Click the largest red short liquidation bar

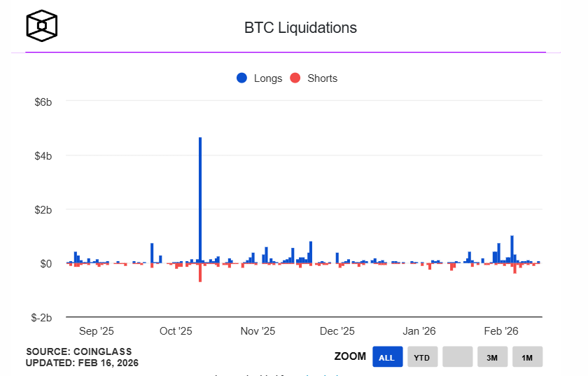200,272
